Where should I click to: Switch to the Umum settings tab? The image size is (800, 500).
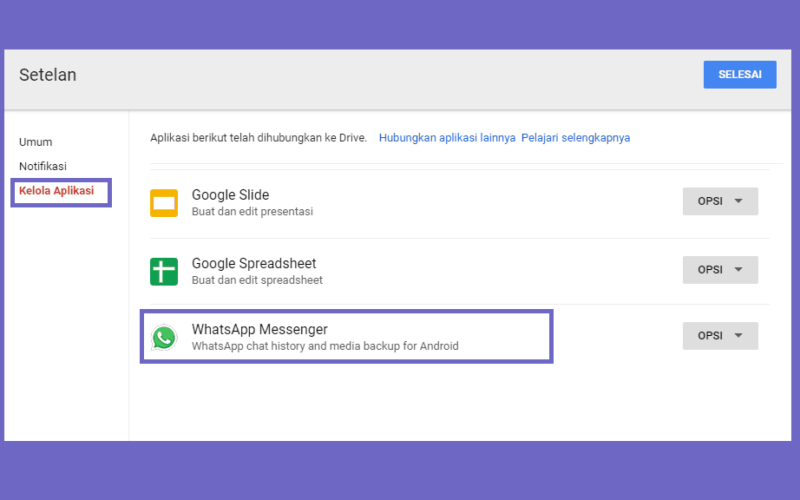pyautogui.click(x=36, y=142)
